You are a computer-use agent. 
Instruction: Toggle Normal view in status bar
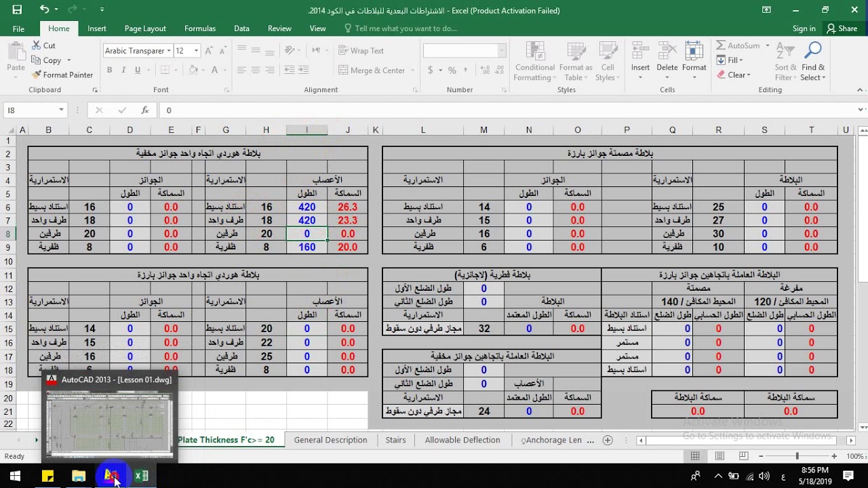point(695,456)
